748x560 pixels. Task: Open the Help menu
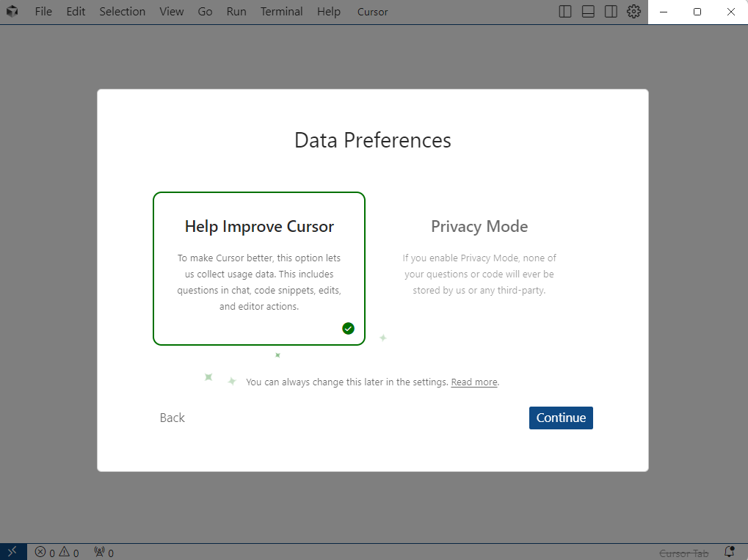click(329, 12)
